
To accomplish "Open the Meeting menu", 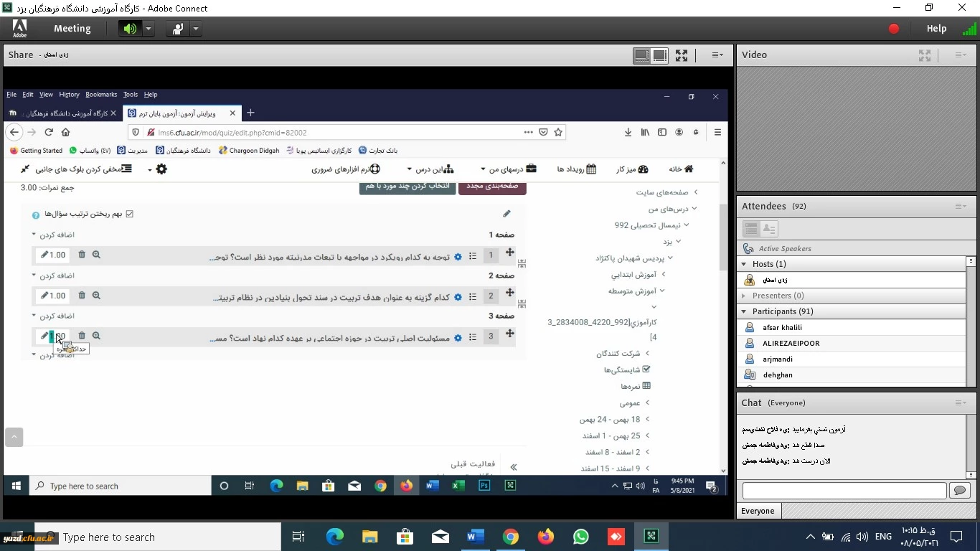I will (72, 29).
